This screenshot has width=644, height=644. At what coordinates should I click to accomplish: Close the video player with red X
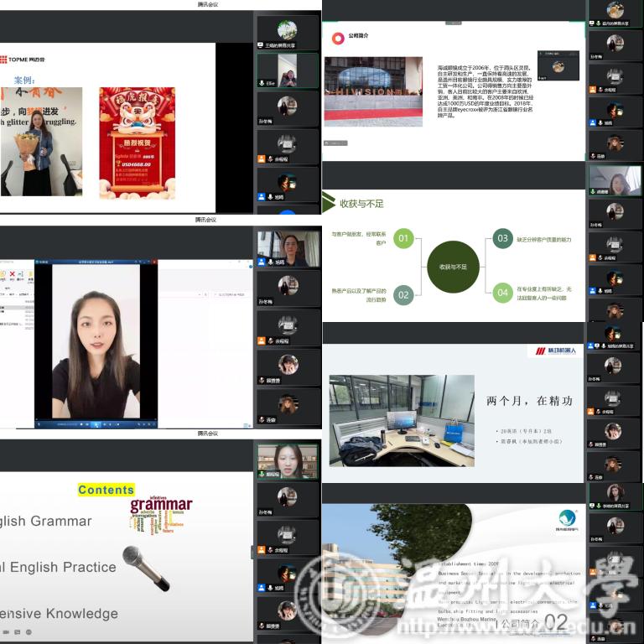click(x=154, y=262)
